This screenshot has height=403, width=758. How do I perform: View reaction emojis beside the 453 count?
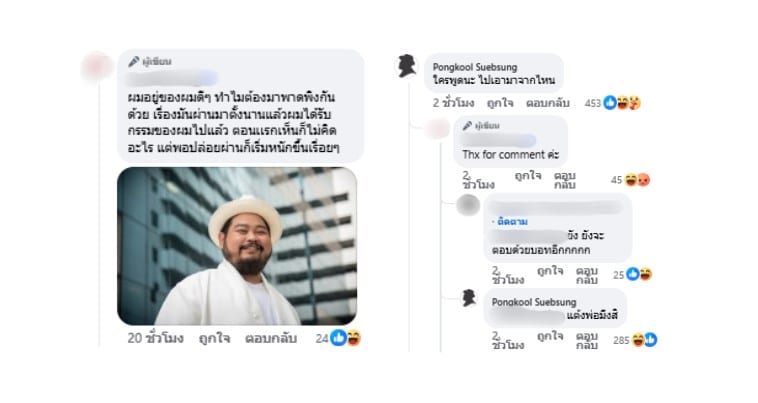click(x=622, y=102)
